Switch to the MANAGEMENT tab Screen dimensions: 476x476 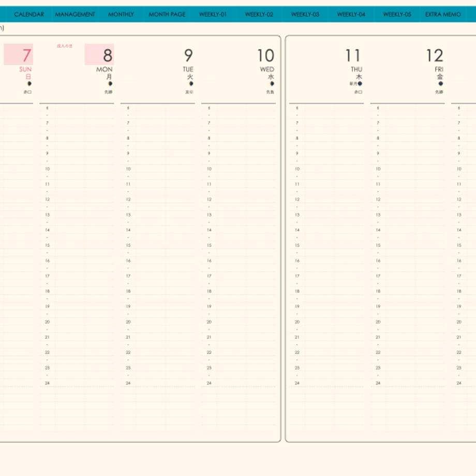[75, 14]
